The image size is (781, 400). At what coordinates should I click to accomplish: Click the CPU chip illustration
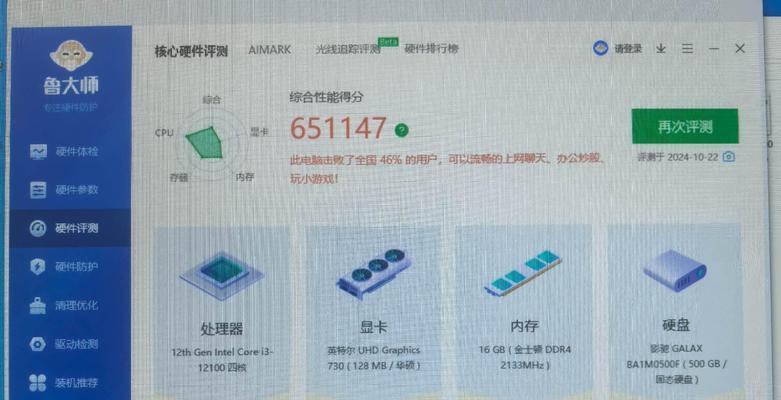click(222, 275)
